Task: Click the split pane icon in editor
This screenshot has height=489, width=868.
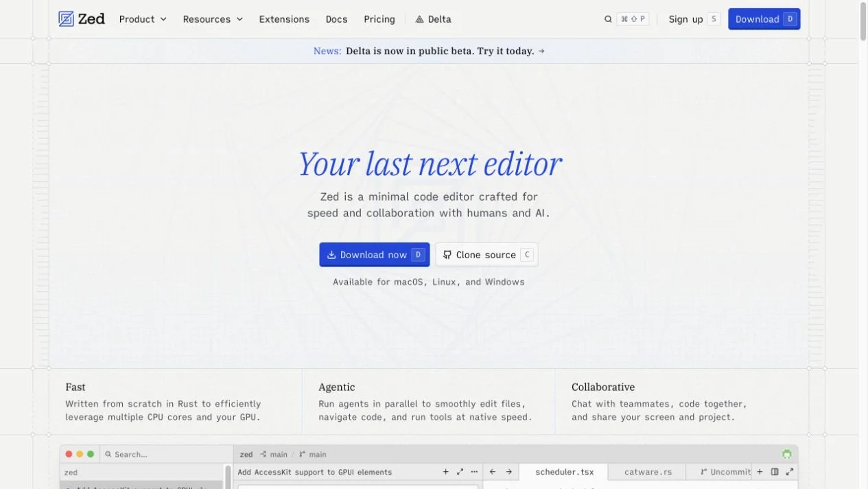Action: coord(775,472)
